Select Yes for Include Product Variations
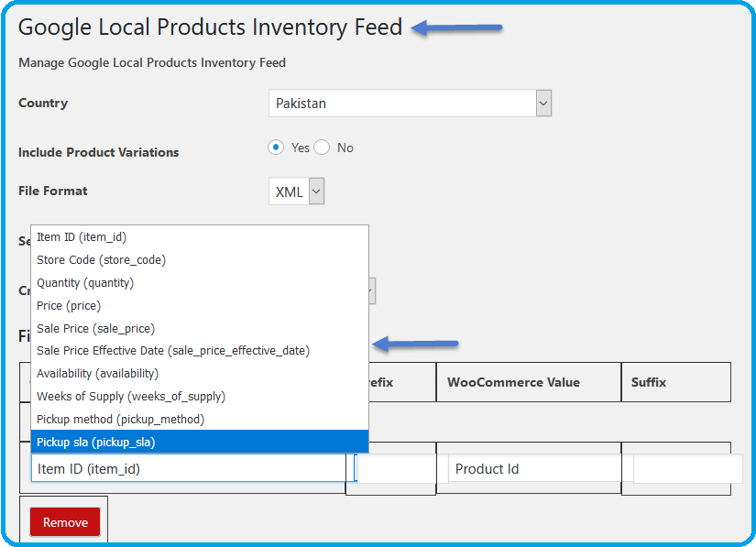This screenshot has width=756, height=547. 276,148
